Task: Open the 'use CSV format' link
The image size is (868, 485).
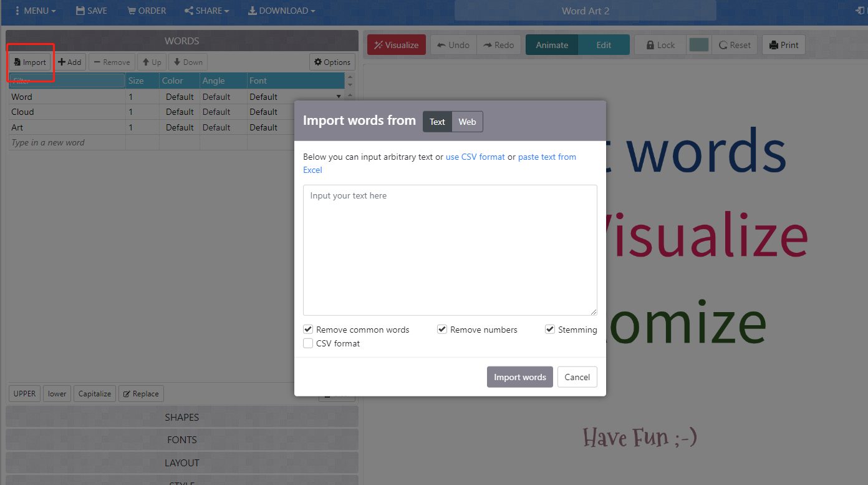Action: tap(475, 157)
